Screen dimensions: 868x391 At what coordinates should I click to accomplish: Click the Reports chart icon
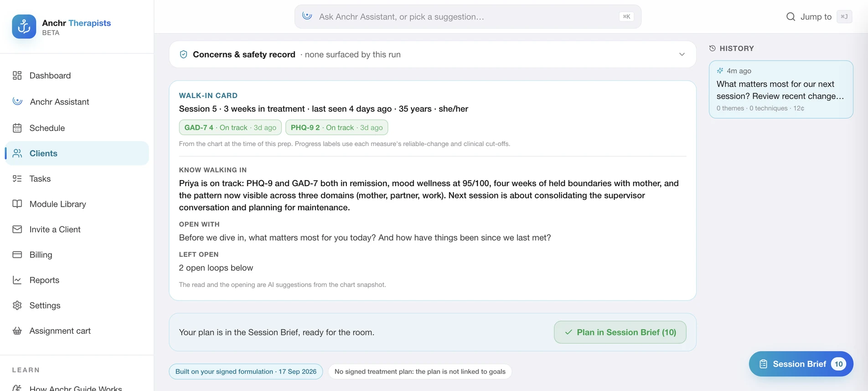click(x=17, y=280)
